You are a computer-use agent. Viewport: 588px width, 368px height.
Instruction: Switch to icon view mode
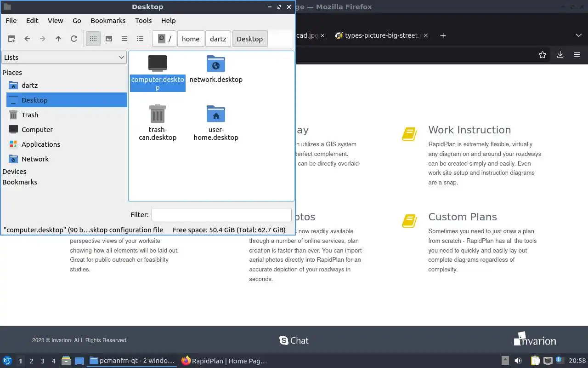click(x=93, y=39)
